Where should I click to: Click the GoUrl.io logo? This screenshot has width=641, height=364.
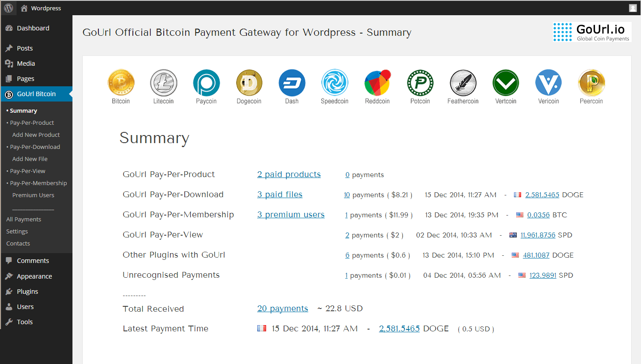pyautogui.click(x=592, y=32)
